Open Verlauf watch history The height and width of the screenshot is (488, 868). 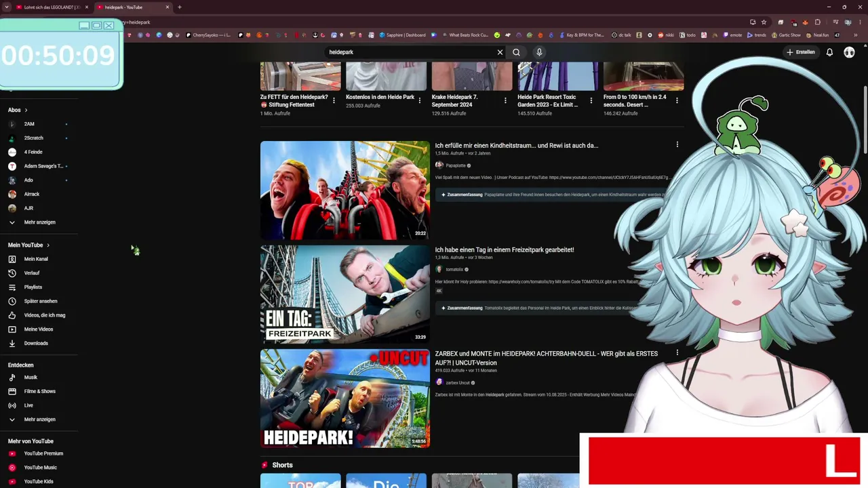tap(24, 273)
